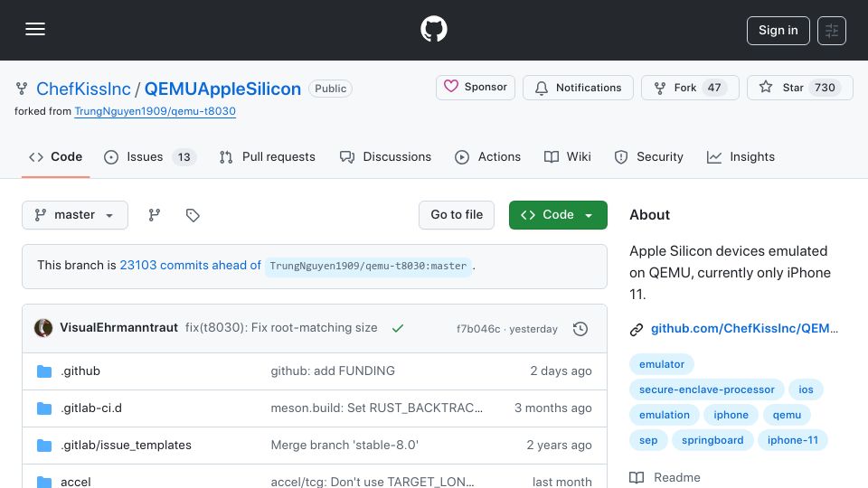This screenshot has height=488, width=868.
Task: Open the meson.build RUST_BACKTRACE commit message
Action: click(376, 408)
